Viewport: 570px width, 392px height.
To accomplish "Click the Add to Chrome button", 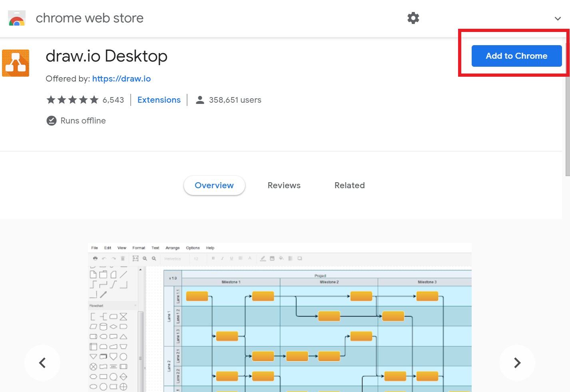I will pyautogui.click(x=516, y=56).
